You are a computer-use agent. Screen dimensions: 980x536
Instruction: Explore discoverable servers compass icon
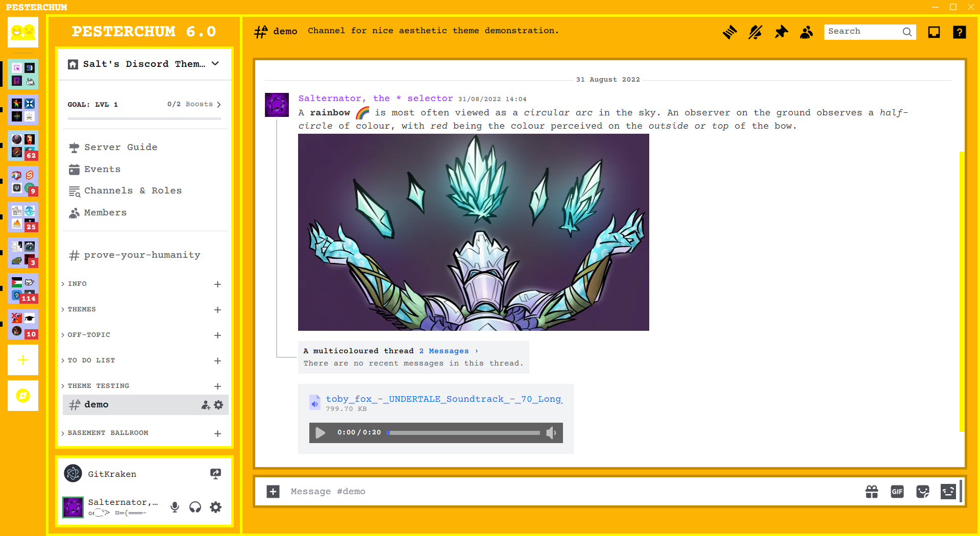tap(23, 396)
